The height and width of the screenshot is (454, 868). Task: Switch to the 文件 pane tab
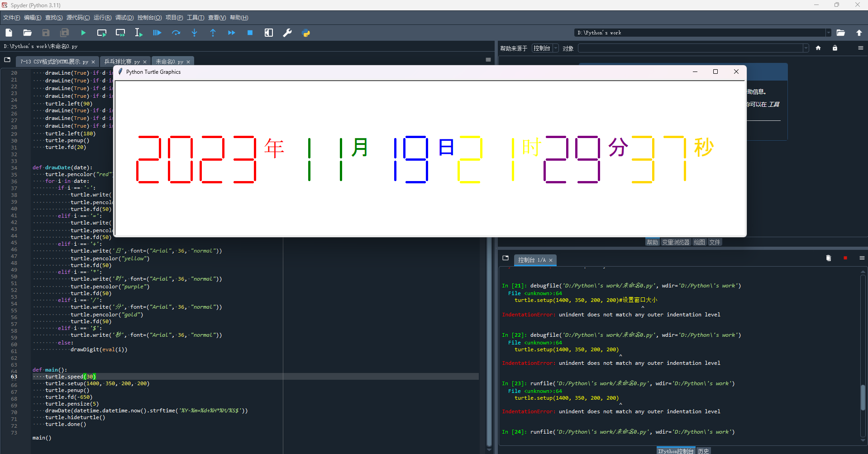tap(715, 242)
